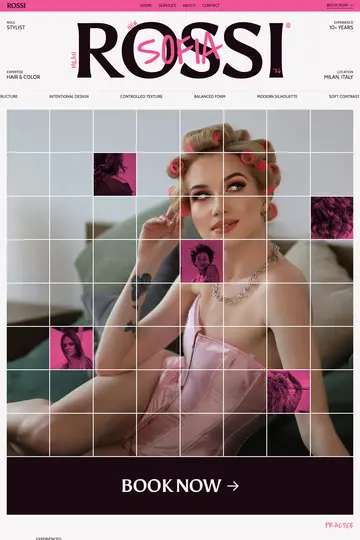Open the pink long-haired woman tile
The height and width of the screenshot is (540, 360).
click(71, 348)
